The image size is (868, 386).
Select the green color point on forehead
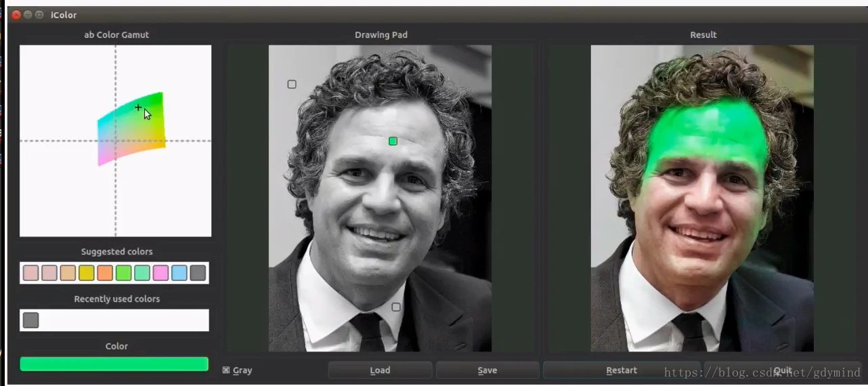(393, 141)
